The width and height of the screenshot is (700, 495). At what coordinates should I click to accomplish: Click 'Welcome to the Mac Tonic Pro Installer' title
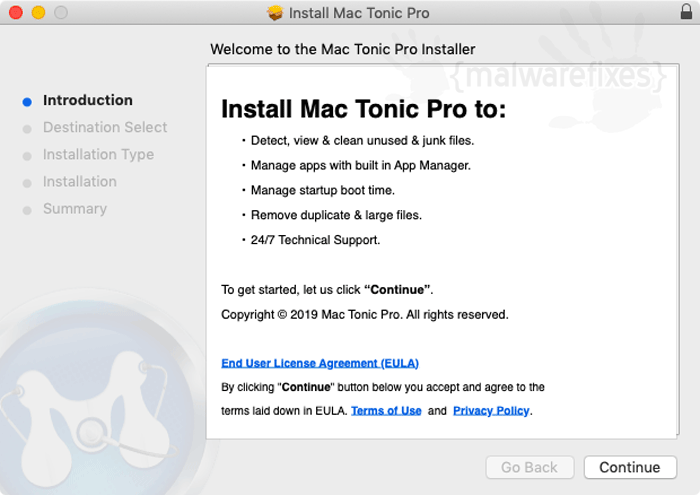(x=343, y=49)
